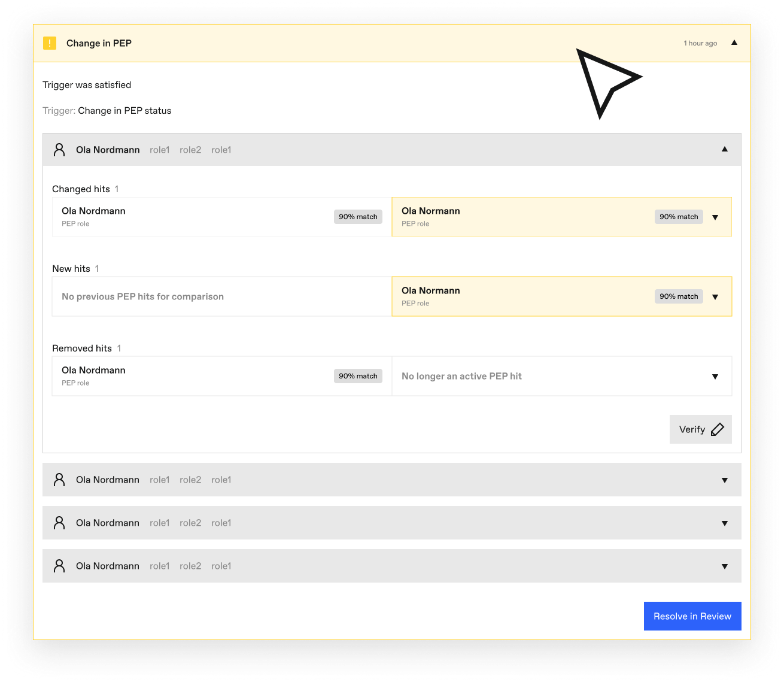Expand the No longer an active PEP hit card
784x682 pixels.
tap(715, 377)
